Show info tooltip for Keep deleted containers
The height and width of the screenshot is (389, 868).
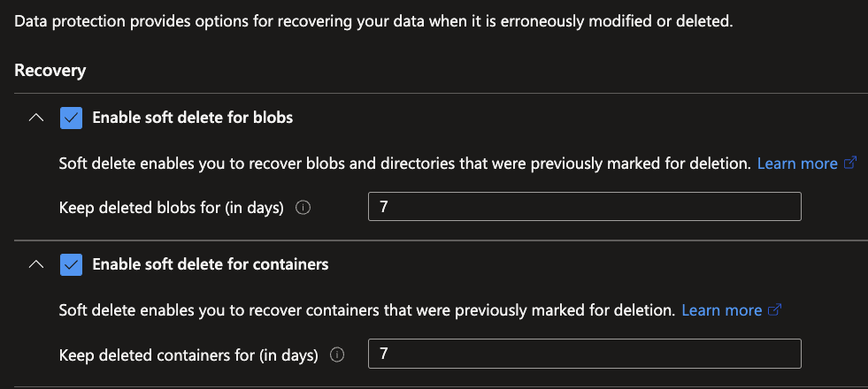[336, 355]
